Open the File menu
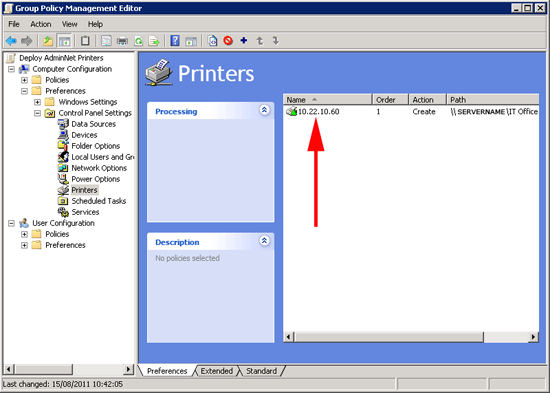 (x=14, y=24)
